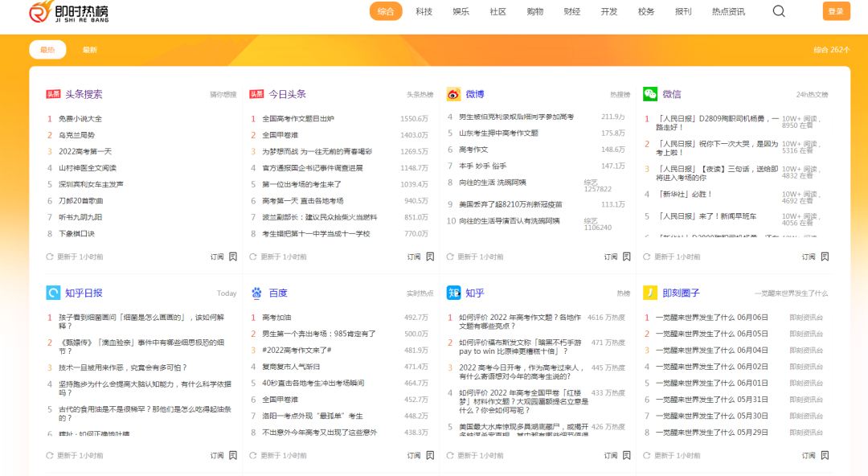Refresh the 微博 card
Viewport: 868px width, 476px height.
coord(450,256)
